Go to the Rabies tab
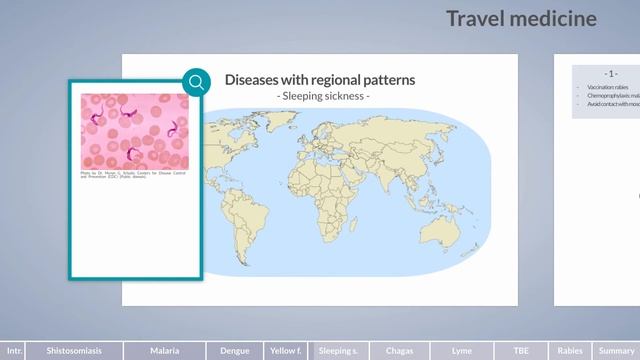This screenshot has height=360, width=640. (x=570, y=351)
